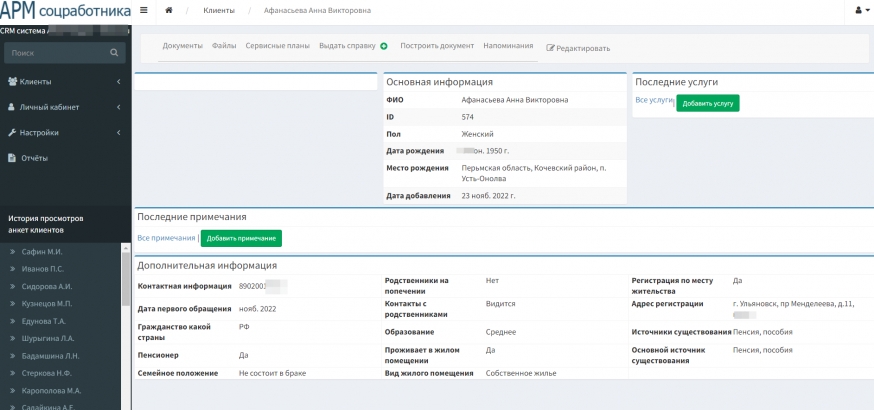This screenshot has height=410, width=874.
Task: Click the ID value 574
Action: pos(468,117)
